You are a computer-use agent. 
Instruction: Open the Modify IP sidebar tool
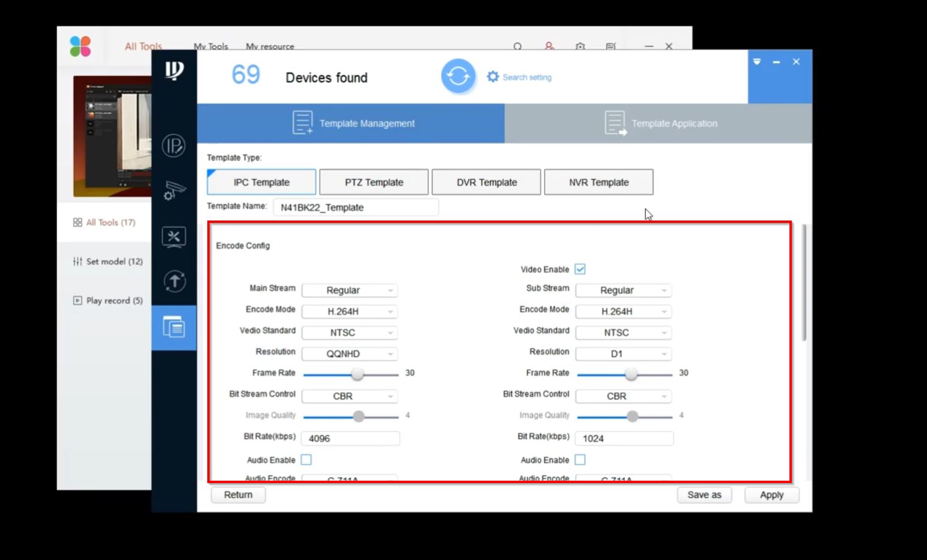[174, 146]
